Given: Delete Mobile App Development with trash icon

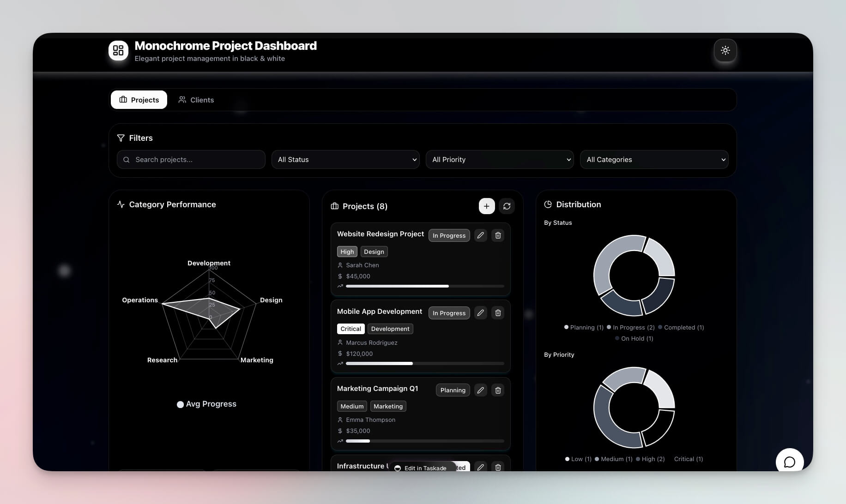Looking at the screenshot, I should (x=498, y=312).
